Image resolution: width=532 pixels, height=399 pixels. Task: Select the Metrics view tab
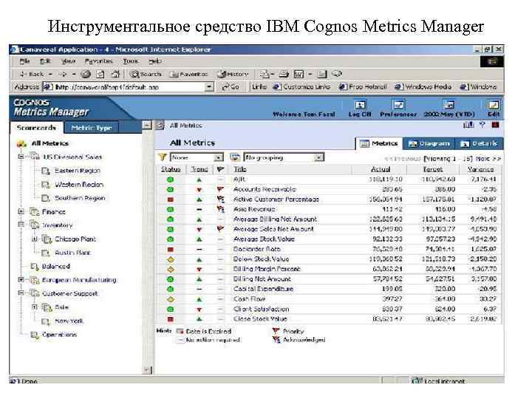point(379,143)
